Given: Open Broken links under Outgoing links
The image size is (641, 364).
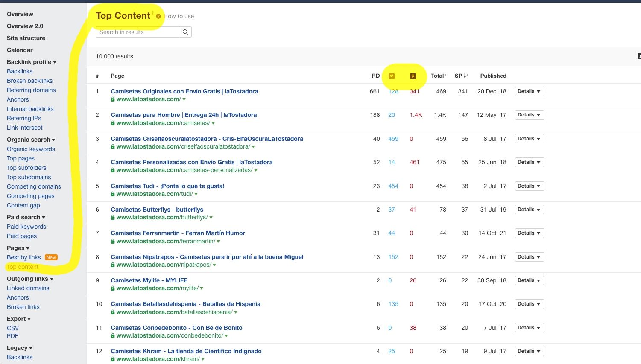Looking at the screenshot, I should point(23,307).
